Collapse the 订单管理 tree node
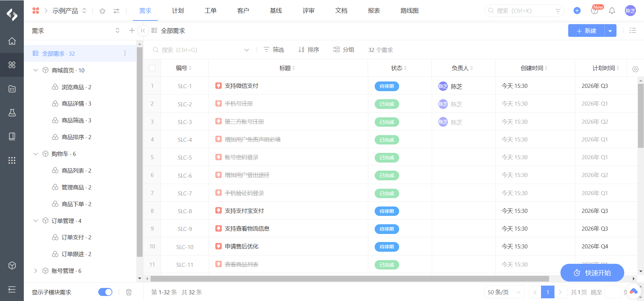644x301 pixels. coord(36,221)
